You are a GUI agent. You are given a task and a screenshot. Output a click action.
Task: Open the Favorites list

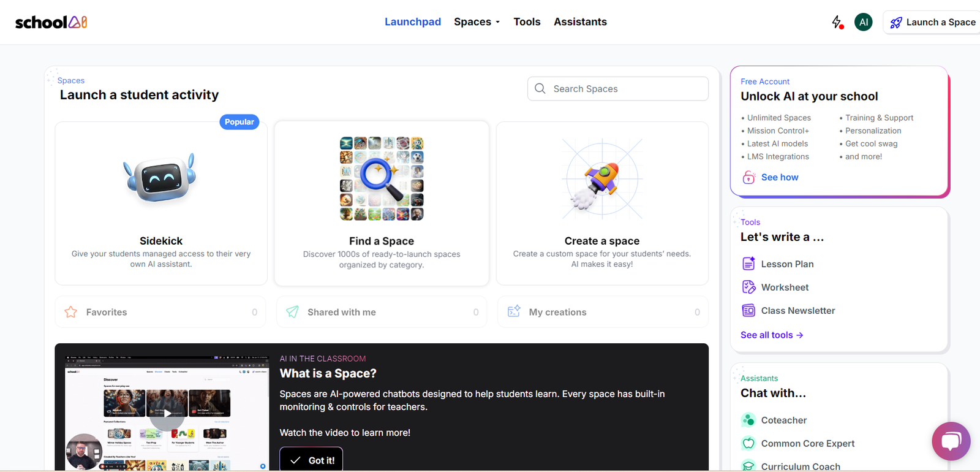[160, 312]
